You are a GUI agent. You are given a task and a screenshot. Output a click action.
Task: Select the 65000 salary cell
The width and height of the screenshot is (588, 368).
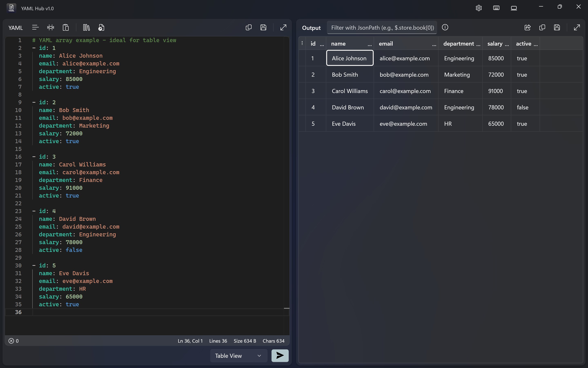(x=497, y=123)
